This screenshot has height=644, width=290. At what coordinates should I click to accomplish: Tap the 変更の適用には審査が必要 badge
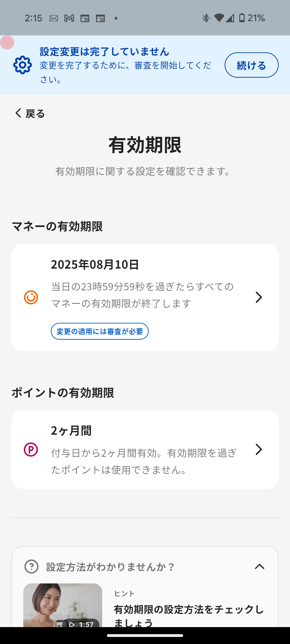tap(100, 331)
